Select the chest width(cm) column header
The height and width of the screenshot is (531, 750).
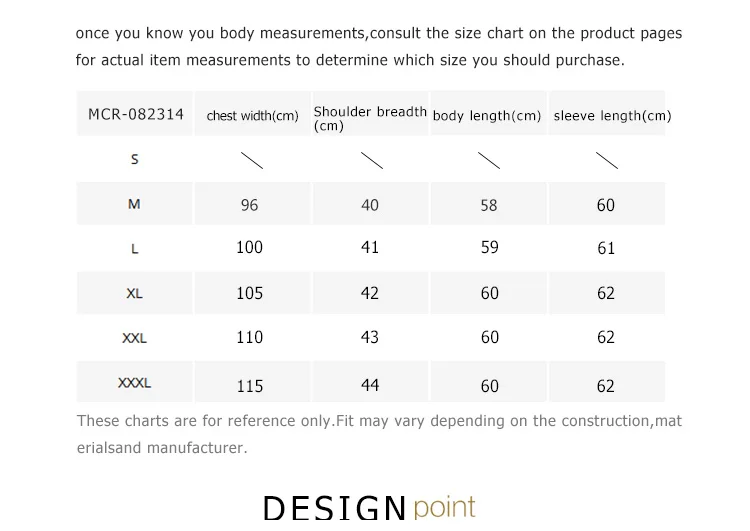pos(253,116)
